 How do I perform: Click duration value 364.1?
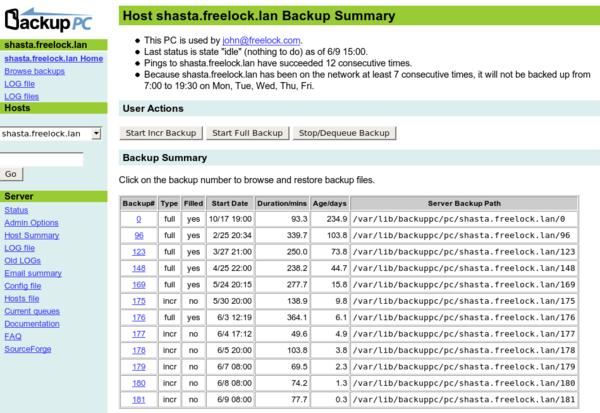coord(297,318)
